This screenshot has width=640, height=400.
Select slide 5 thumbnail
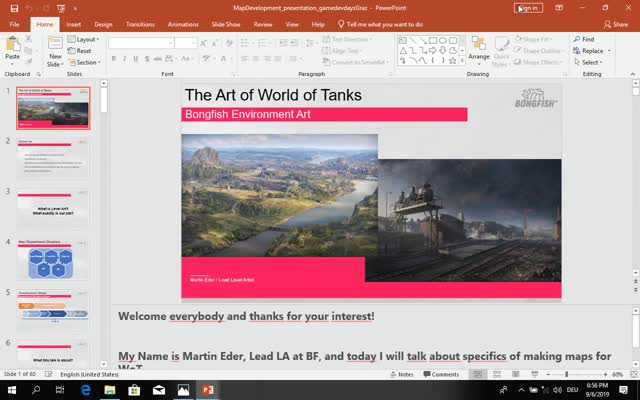tap(53, 310)
